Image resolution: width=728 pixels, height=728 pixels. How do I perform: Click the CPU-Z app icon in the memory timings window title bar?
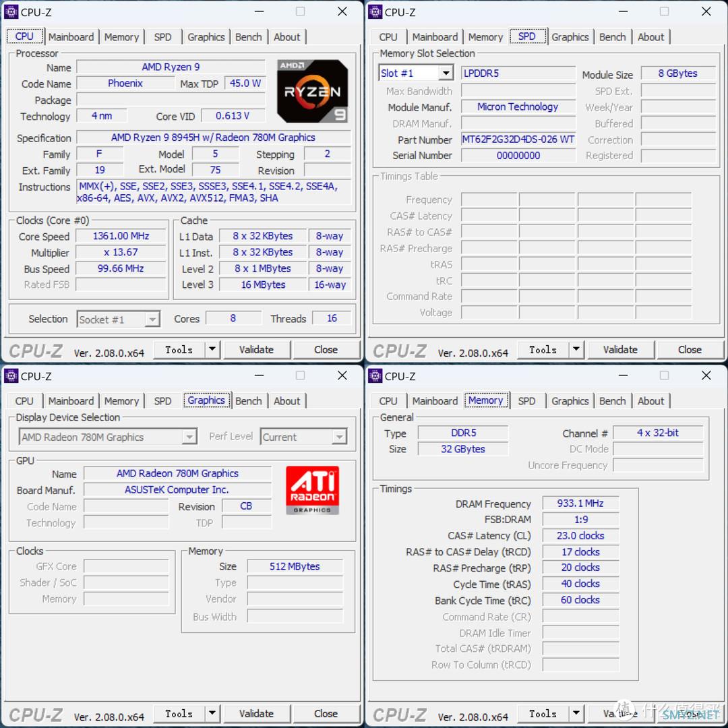[x=375, y=375]
